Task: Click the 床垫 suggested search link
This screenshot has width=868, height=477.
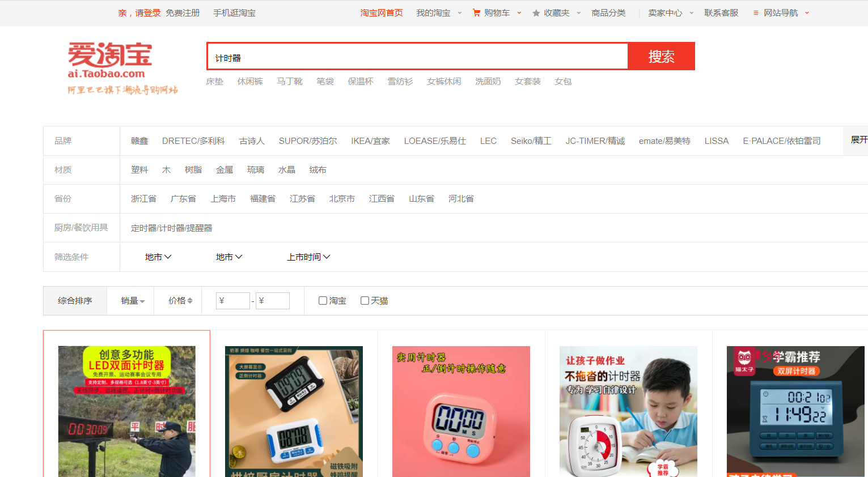Action: point(214,82)
